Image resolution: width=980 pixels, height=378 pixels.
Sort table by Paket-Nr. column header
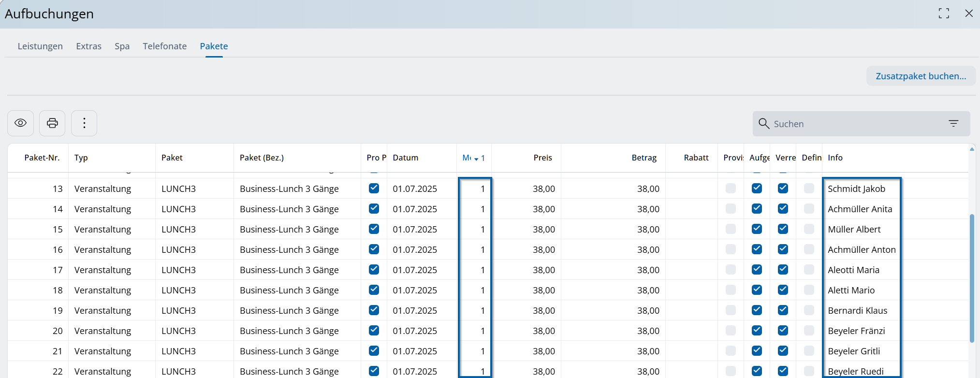(42, 158)
